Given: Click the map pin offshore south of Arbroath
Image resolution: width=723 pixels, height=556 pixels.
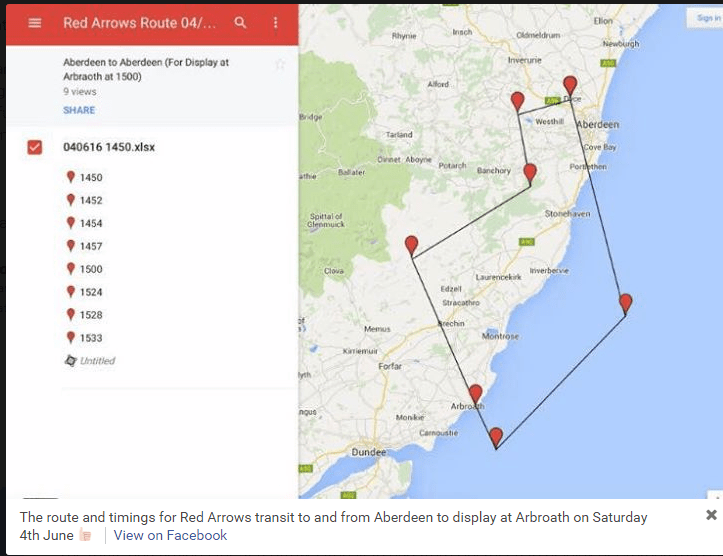Looking at the screenshot, I should coord(496,438).
